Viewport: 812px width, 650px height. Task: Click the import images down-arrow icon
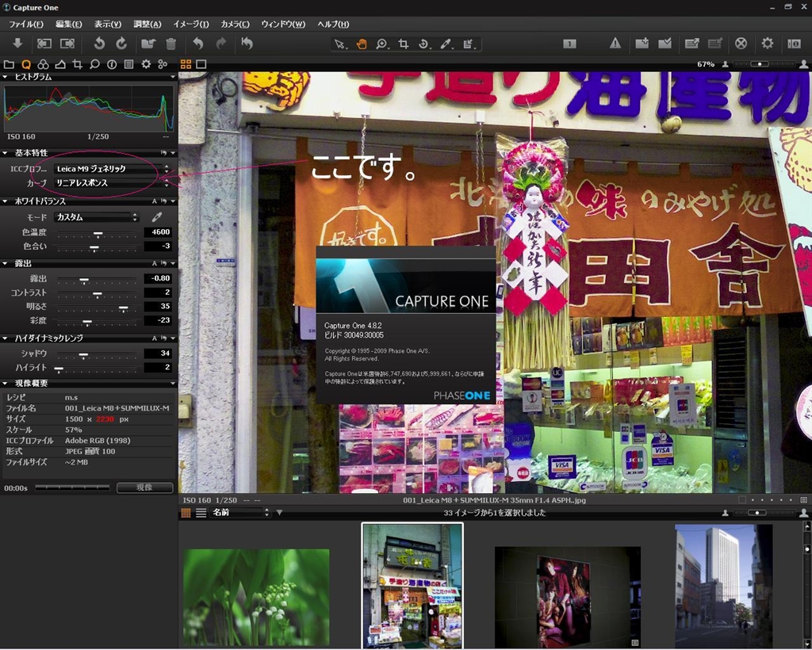tap(17, 44)
